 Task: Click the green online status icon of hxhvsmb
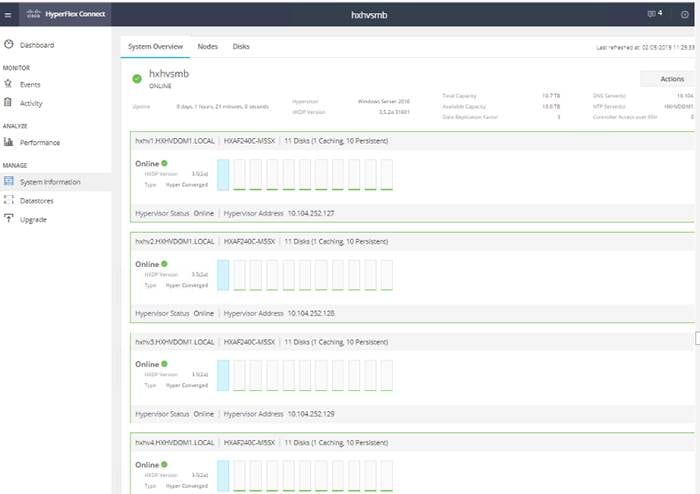(137, 79)
